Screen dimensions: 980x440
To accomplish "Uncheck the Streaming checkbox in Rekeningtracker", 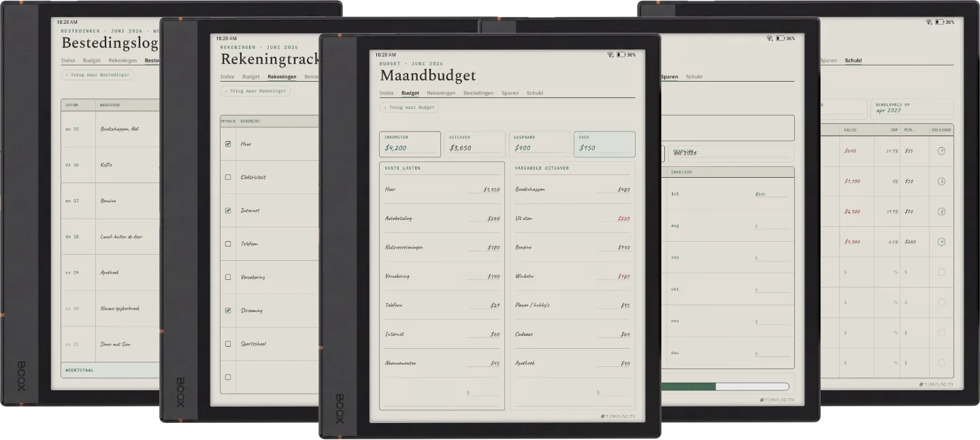I will tap(228, 311).
